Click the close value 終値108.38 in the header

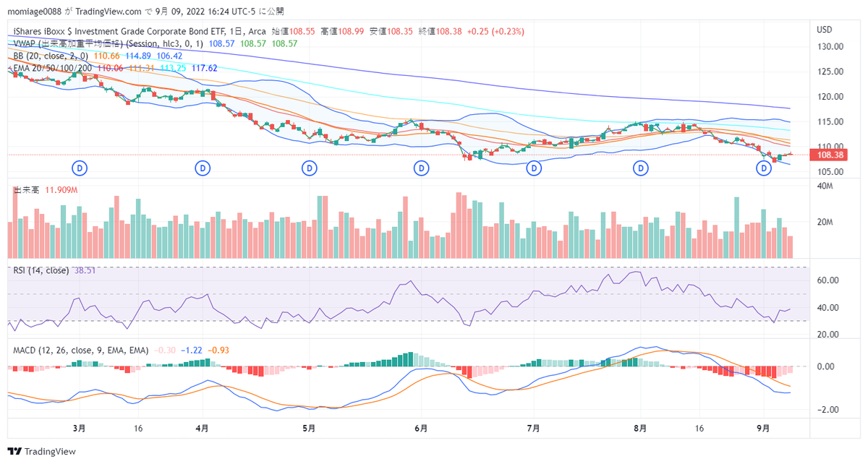(441, 32)
